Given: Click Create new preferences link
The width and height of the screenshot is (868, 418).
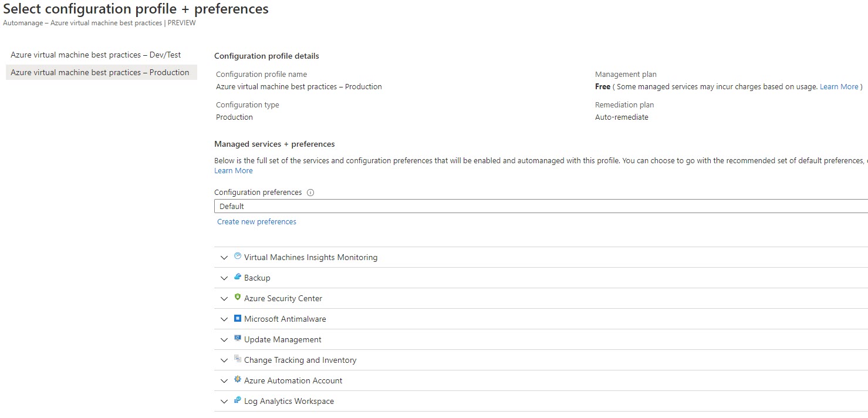Looking at the screenshot, I should pos(256,222).
